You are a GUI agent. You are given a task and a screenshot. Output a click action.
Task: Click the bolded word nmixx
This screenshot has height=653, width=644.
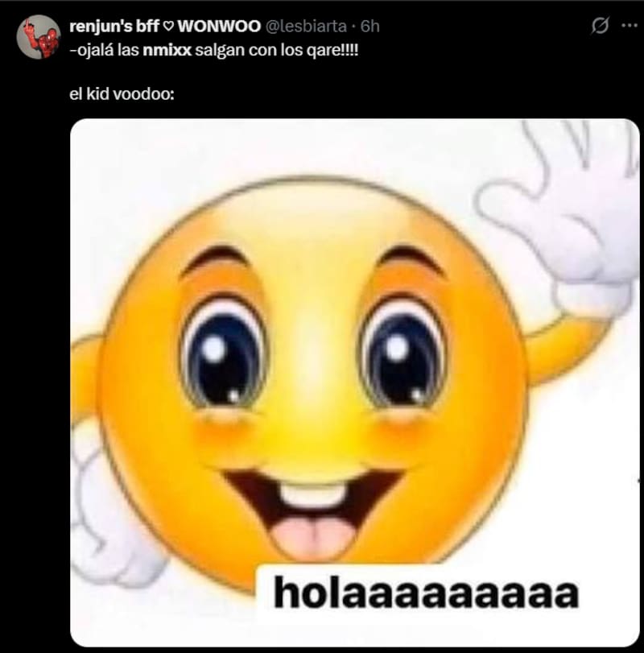(x=167, y=51)
